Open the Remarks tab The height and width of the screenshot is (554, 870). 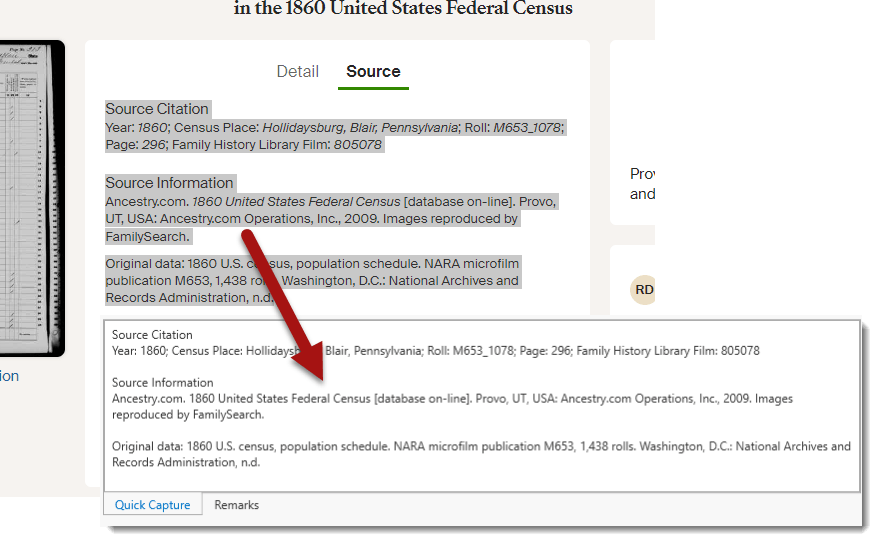(236, 505)
